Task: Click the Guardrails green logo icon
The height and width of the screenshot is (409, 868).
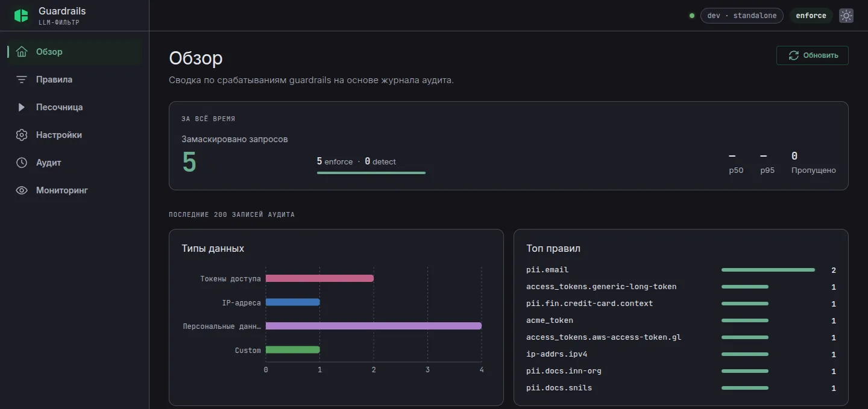Action: pyautogui.click(x=21, y=16)
